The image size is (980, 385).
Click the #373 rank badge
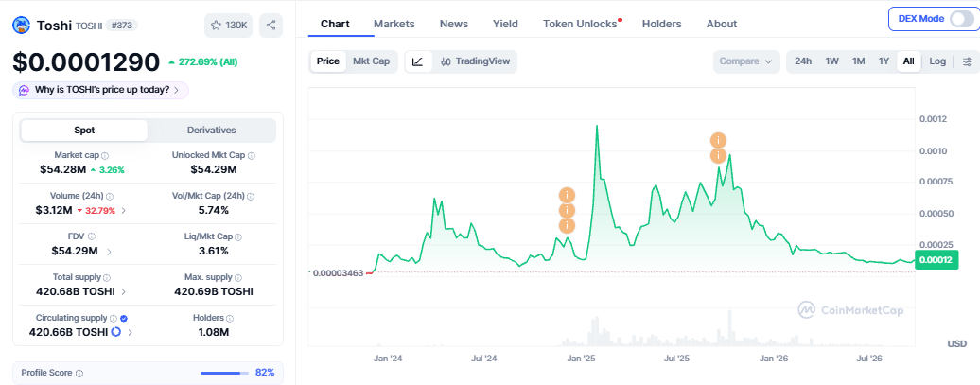click(121, 26)
